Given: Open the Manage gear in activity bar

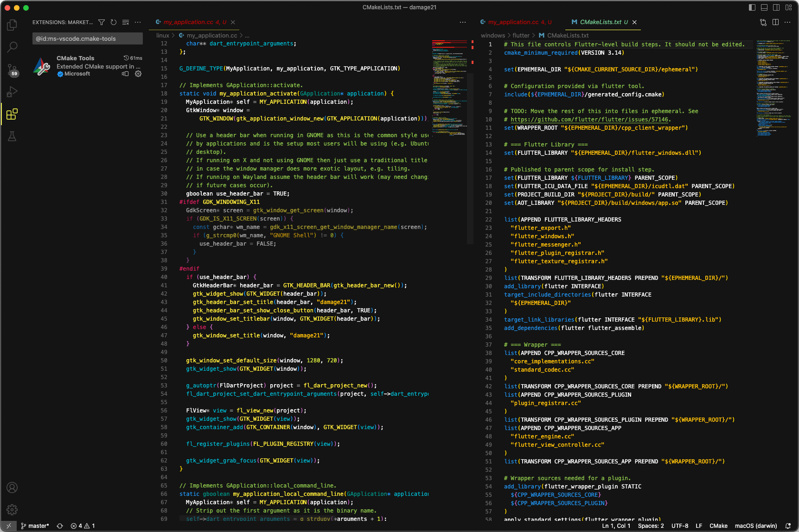Looking at the screenshot, I should click(12, 510).
